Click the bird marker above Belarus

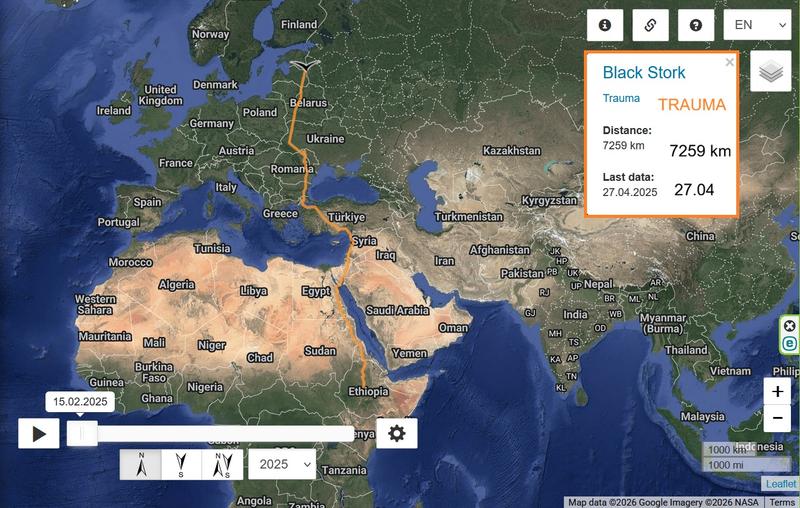point(305,65)
